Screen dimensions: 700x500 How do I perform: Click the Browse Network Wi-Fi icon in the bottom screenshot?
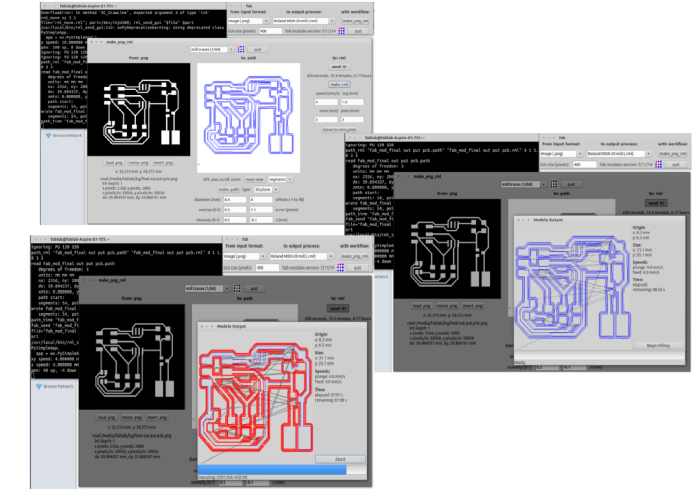[39, 386]
